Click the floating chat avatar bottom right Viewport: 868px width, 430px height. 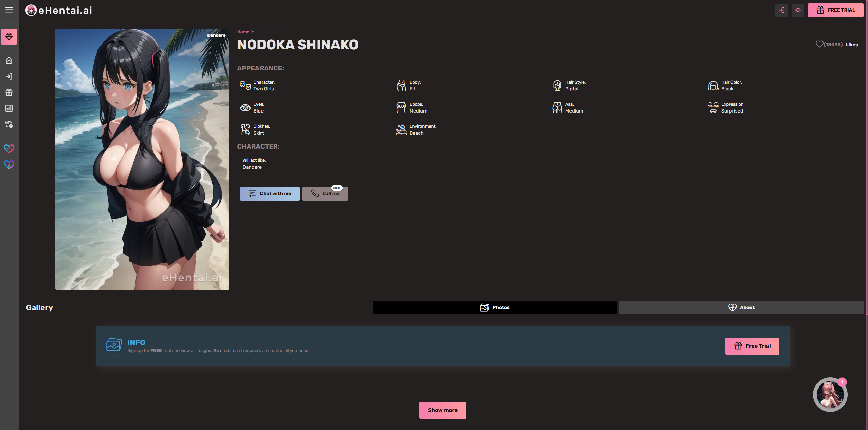click(829, 394)
